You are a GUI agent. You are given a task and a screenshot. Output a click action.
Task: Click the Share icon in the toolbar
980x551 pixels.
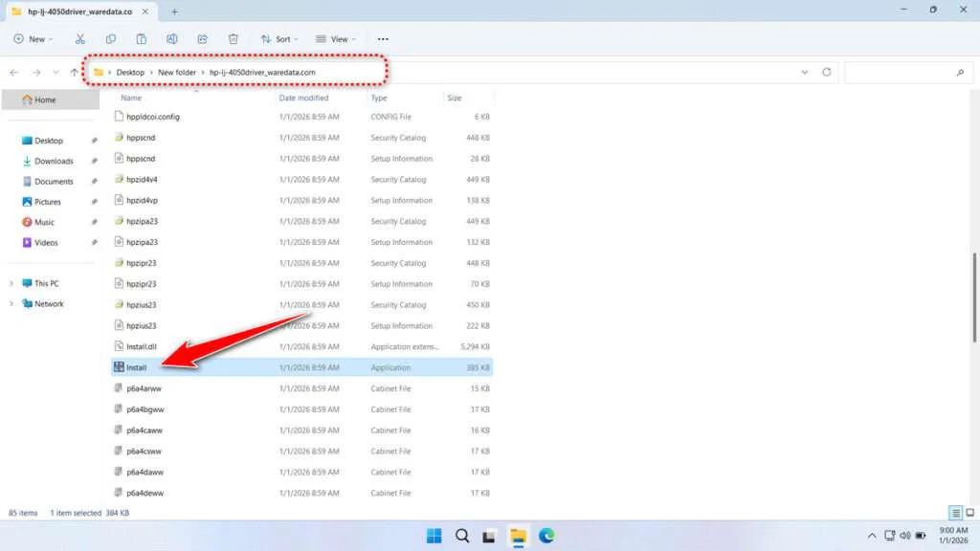pyautogui.click(x=203, y=39)
